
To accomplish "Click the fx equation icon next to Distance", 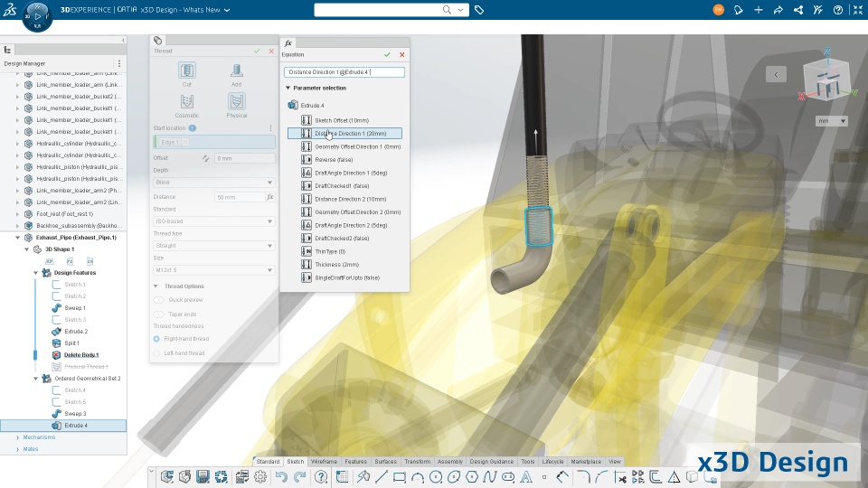I will click(x=270, y=197).
